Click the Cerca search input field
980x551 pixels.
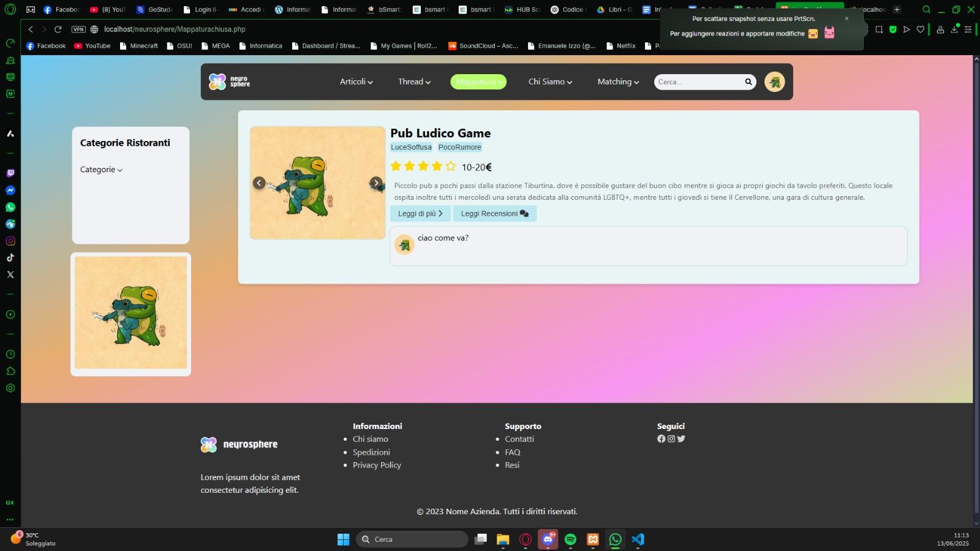point(698,82)
